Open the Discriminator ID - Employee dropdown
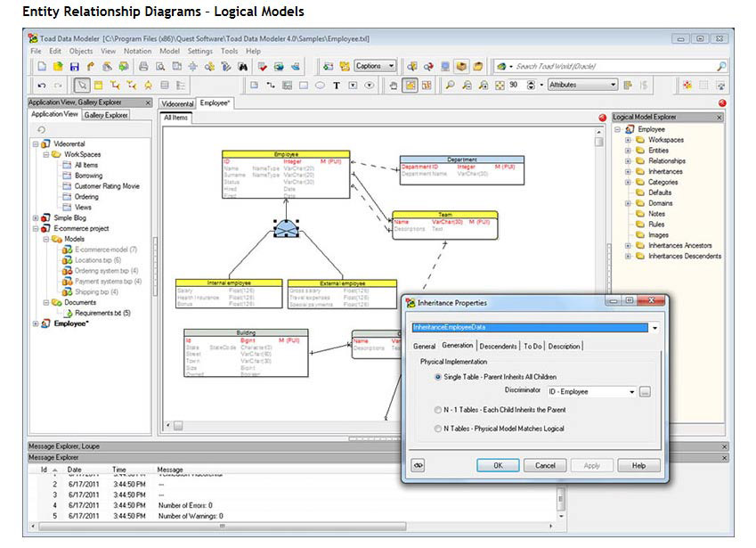This screenshot has width=756, height=548. point(631,392)
